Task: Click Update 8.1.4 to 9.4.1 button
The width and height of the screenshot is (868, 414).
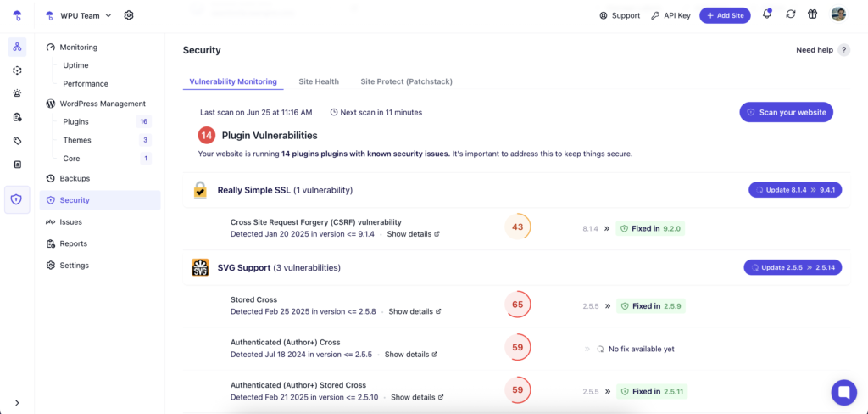Action: point(795,189)
